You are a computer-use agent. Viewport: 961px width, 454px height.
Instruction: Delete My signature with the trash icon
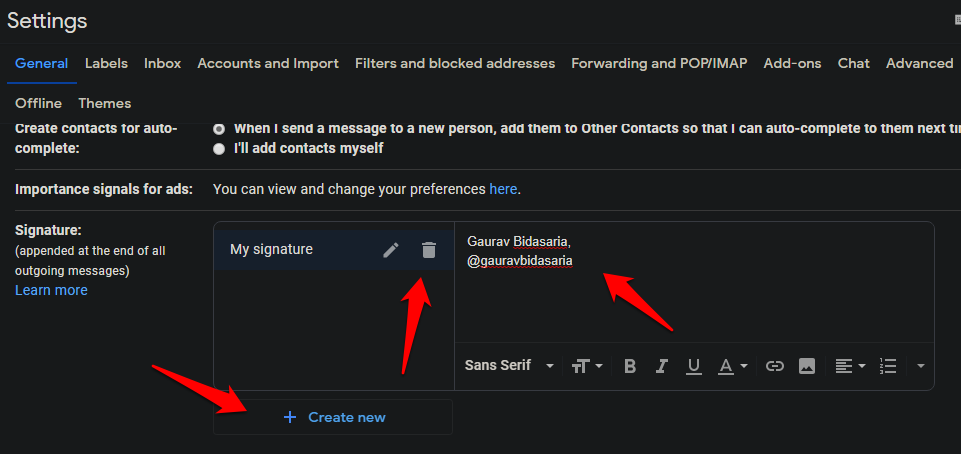[429, 250]
